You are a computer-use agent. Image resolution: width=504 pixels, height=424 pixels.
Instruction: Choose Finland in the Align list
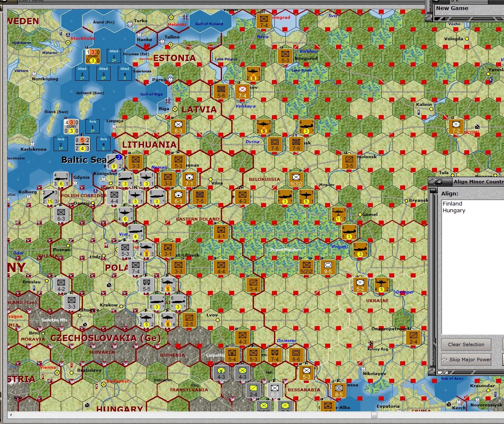click(x=452, y=204)
